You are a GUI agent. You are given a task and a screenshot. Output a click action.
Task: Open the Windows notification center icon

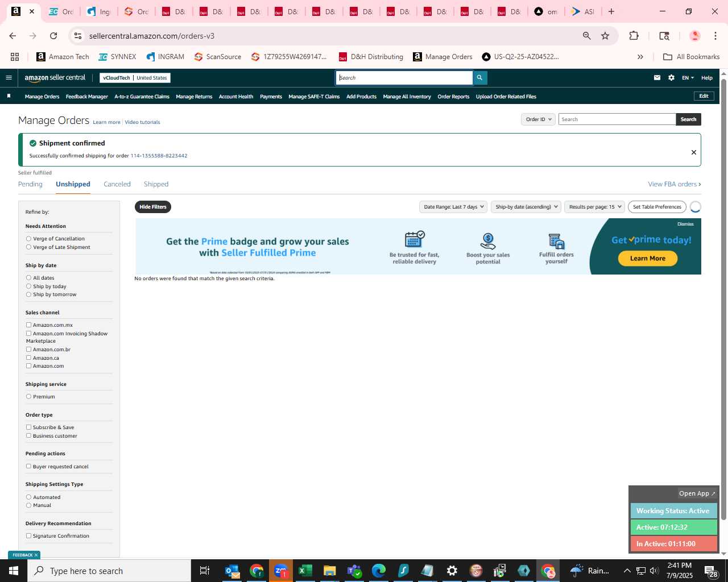710,571
